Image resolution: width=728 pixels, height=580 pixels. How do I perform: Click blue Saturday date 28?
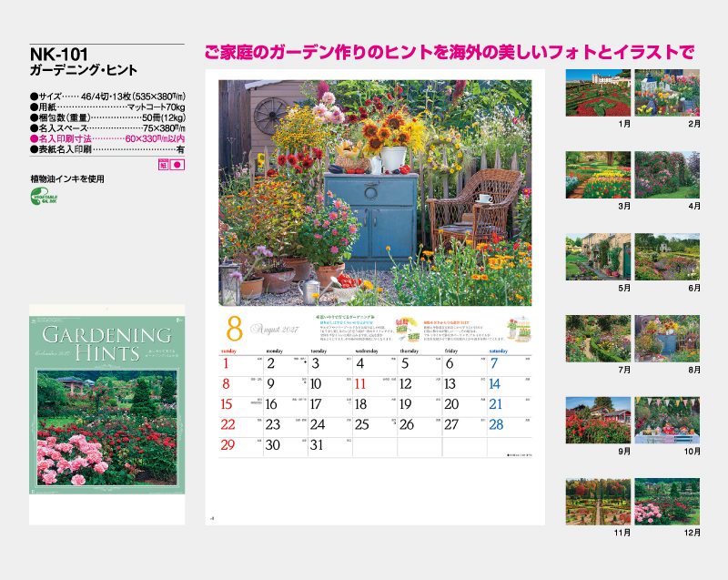point(496,425)
